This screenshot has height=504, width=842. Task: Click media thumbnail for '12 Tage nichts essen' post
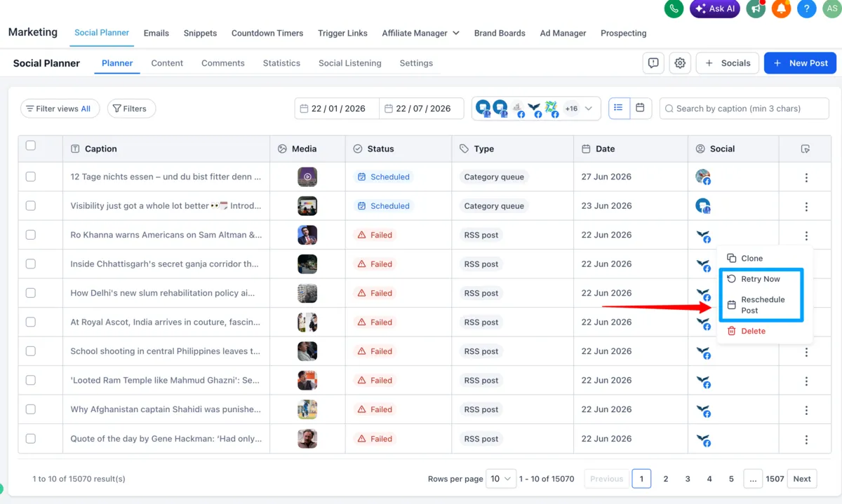point(307,177)
